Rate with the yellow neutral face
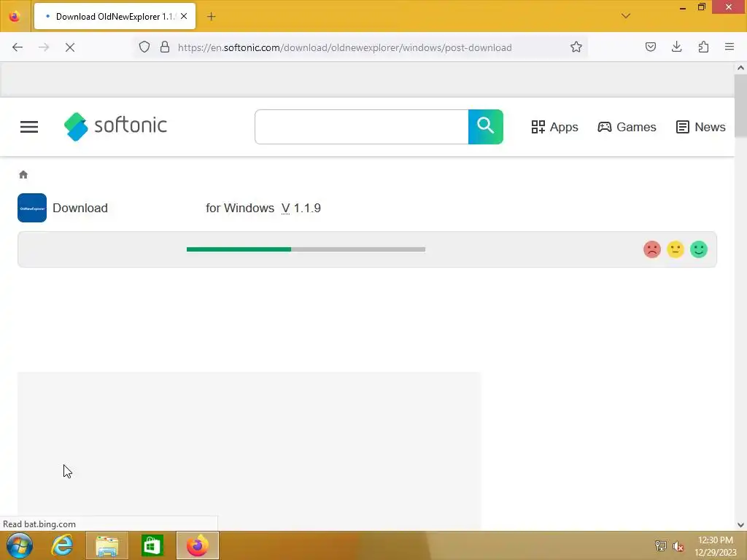This screenshot has width=747, height=560. tap(675, 249)
